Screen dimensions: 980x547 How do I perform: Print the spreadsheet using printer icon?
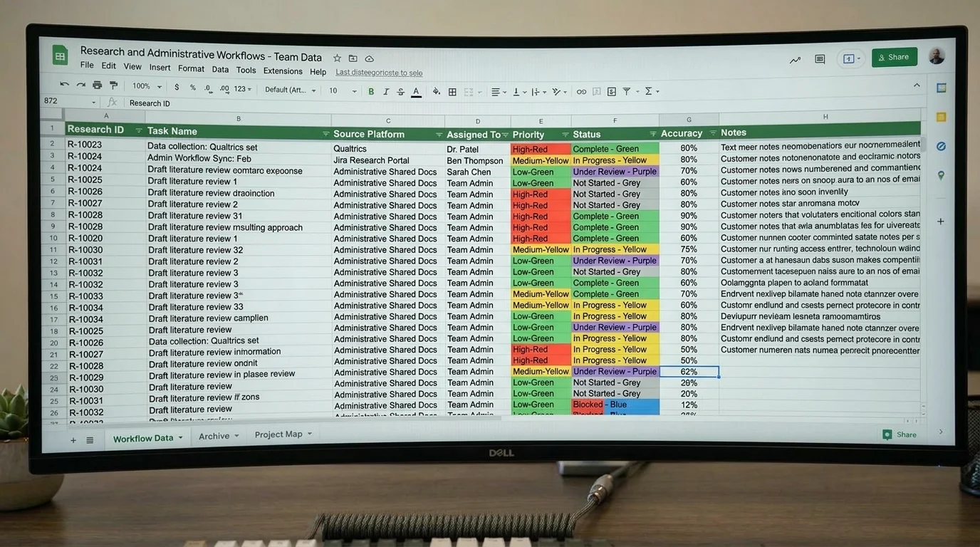click(97, 85)
